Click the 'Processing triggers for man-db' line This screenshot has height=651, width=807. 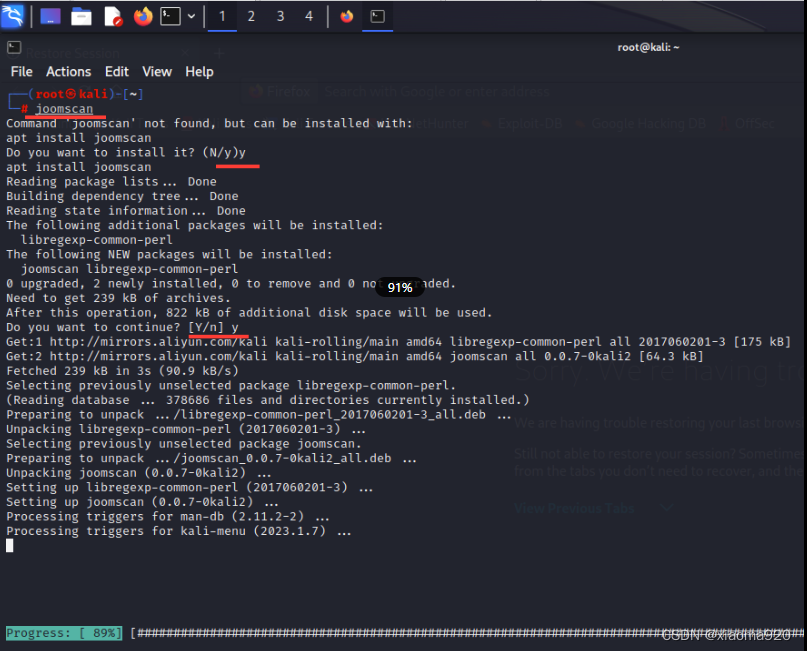click(x=168, y=516)
